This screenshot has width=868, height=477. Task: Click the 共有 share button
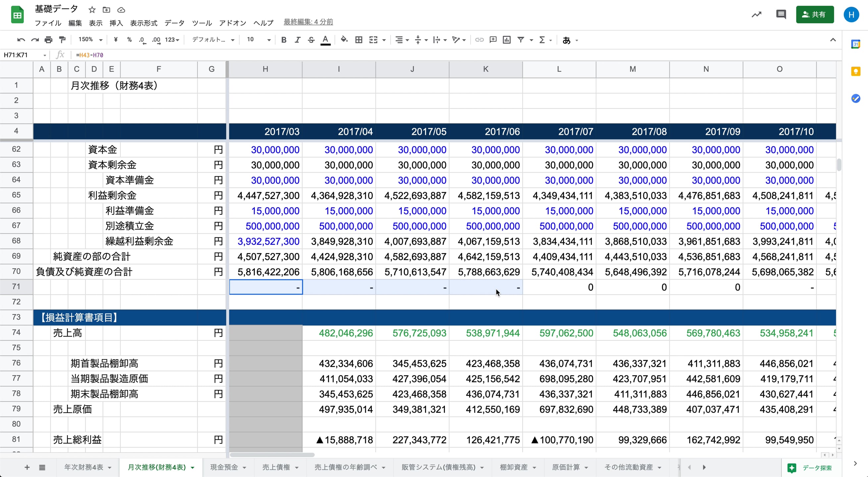coord(815,15)
